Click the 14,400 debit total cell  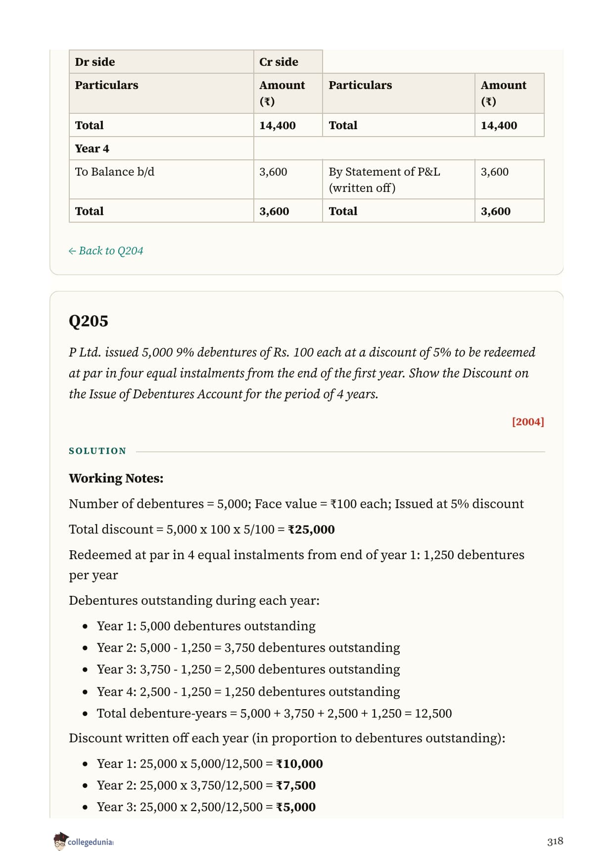pyautogui.click(x=278, y=125)
